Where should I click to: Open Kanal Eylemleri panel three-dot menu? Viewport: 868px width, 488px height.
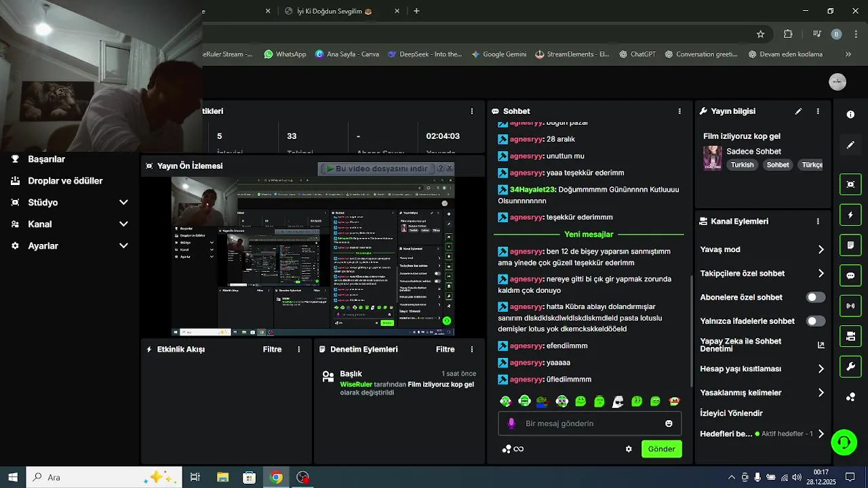coord(818,222)
